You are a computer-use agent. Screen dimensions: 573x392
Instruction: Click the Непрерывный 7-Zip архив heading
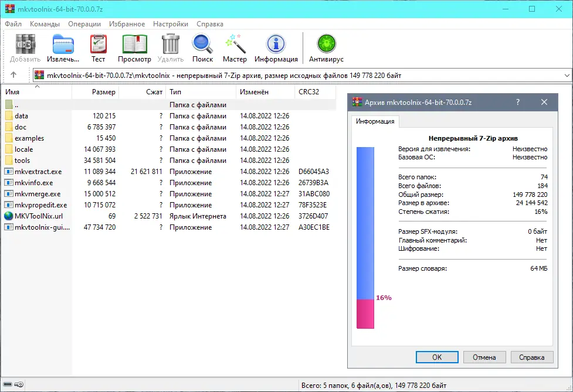click(473, 138)
